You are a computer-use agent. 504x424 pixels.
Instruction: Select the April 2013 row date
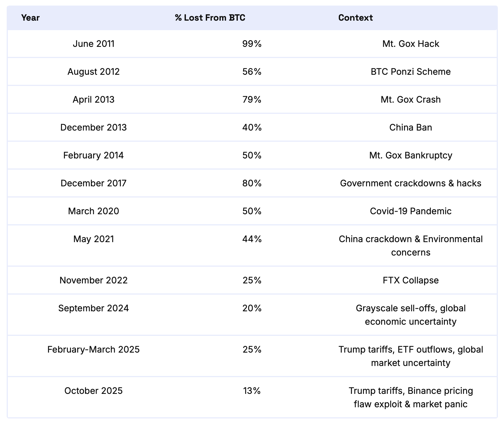tap(93, 100)
